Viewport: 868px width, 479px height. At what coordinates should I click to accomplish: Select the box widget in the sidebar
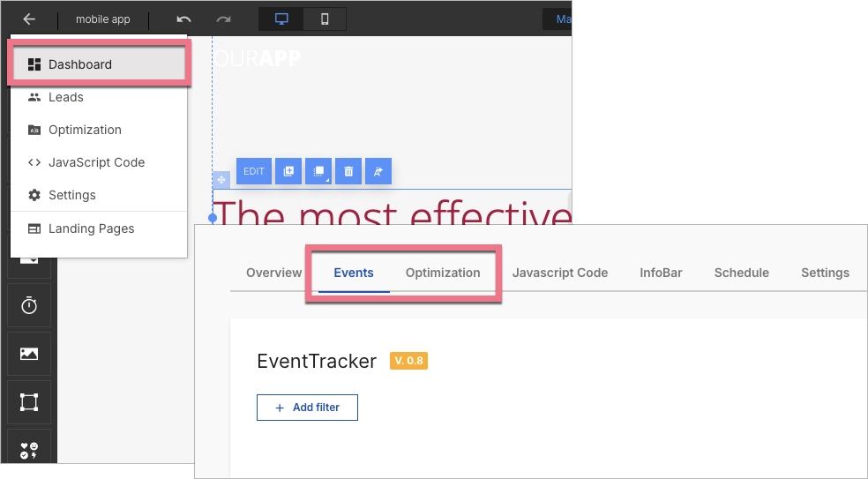29,402
